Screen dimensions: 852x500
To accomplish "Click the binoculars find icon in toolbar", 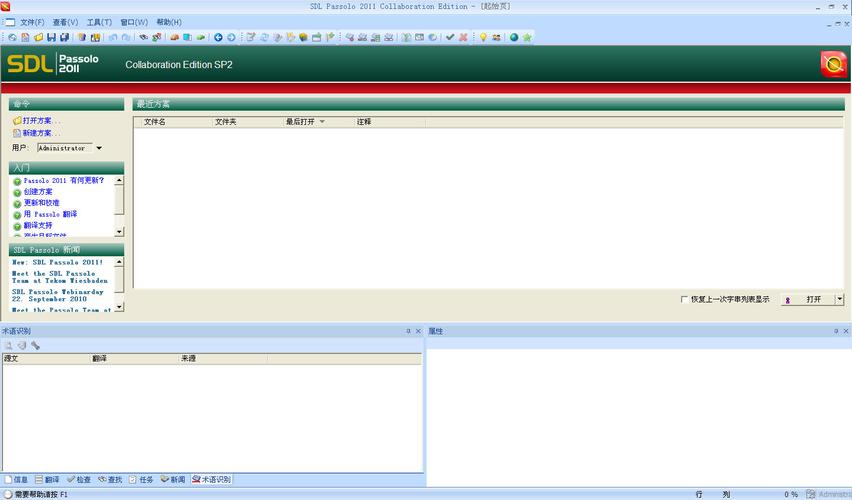I will coord(143,38).
